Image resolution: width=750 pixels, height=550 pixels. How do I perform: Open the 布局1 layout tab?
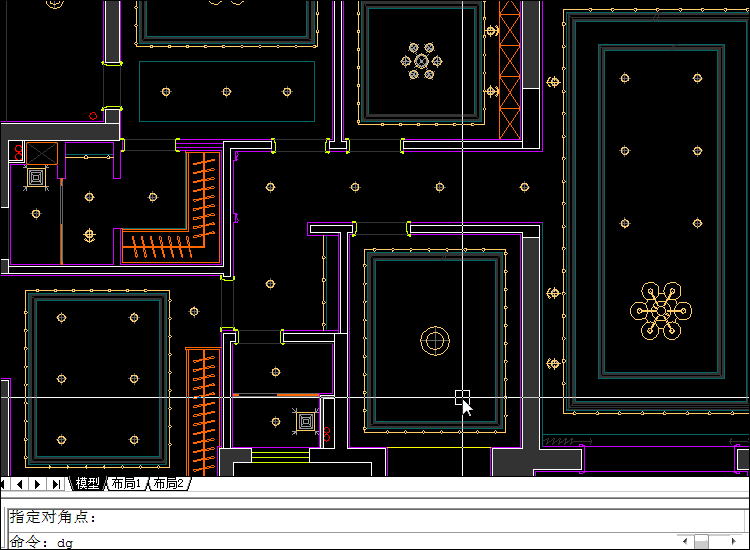[x=126, y=484]
